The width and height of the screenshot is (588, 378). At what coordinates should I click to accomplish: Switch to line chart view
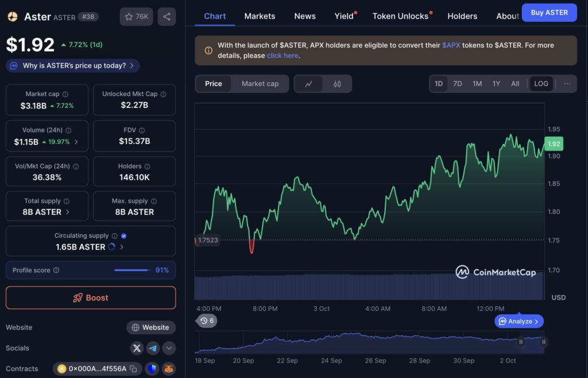[308, 84]
